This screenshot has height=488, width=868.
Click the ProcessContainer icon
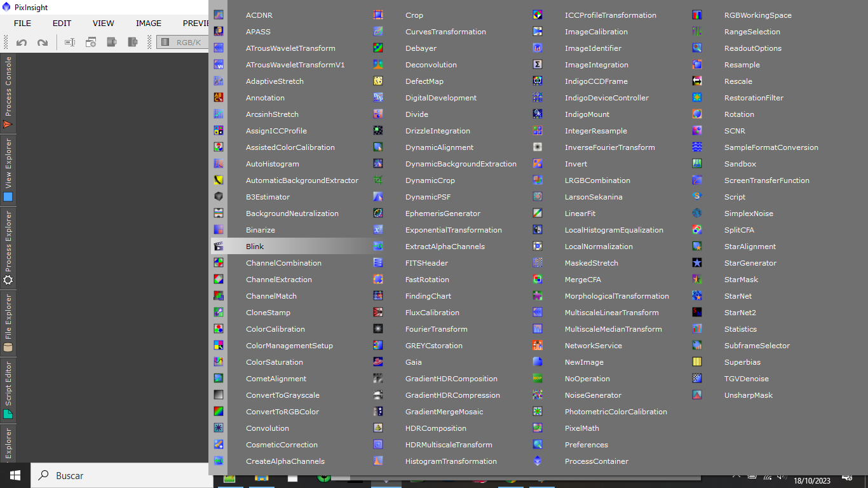(x=538, y=461)
